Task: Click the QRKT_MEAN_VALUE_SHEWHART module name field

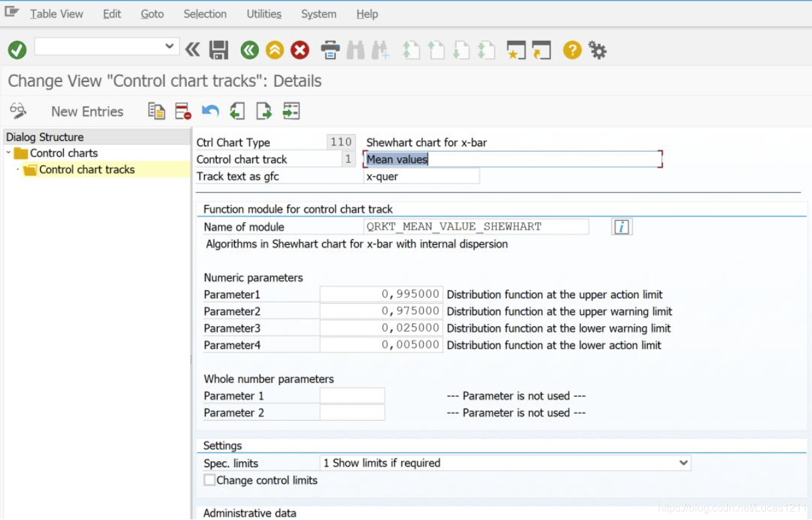Action: [x=476, y=226]
